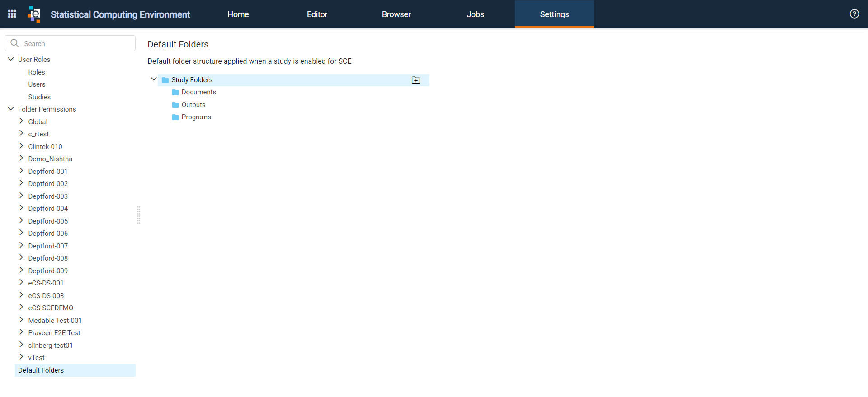Image resolution: width=868 pixels, height=397 pixels.
Task: Open the Users settings page
Action: point(37,84)
